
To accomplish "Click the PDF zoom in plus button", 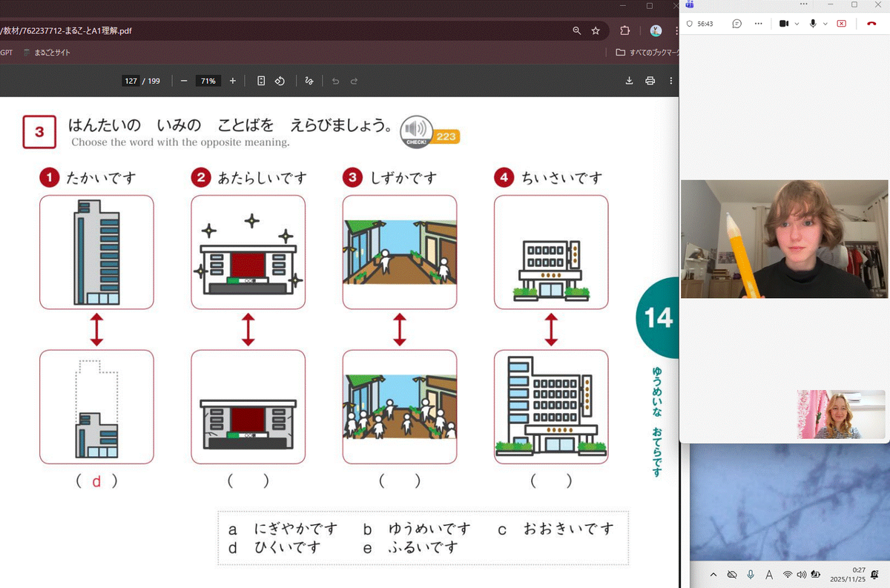I will click(233, 81).
